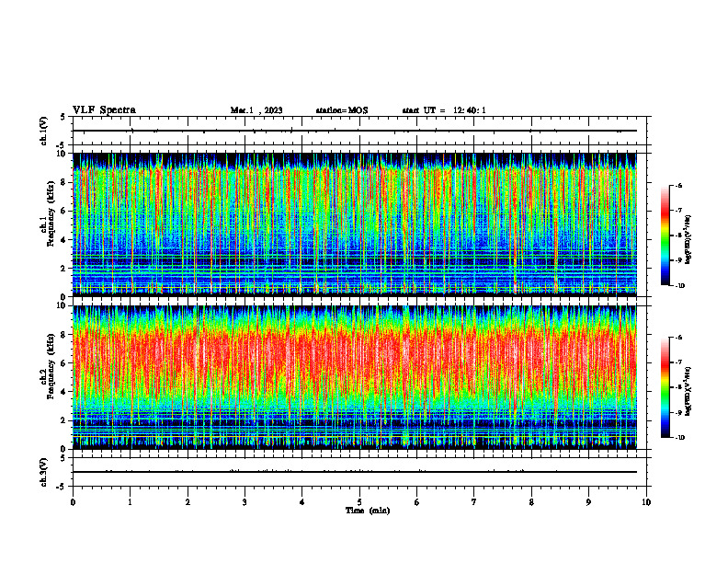Click the ch.1 'Frequency (kHz)' axis label
The image size is (728, 563).
(51, 213)
